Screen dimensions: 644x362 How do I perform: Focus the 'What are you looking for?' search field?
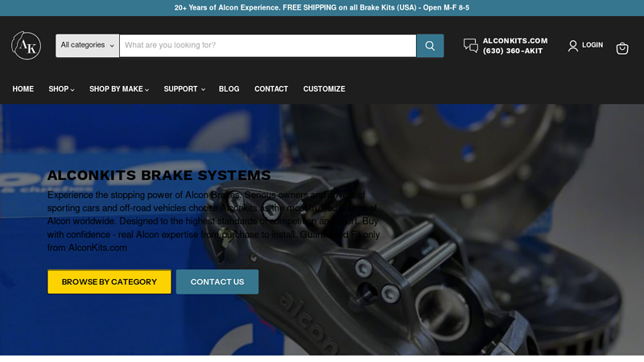(268, 46)
